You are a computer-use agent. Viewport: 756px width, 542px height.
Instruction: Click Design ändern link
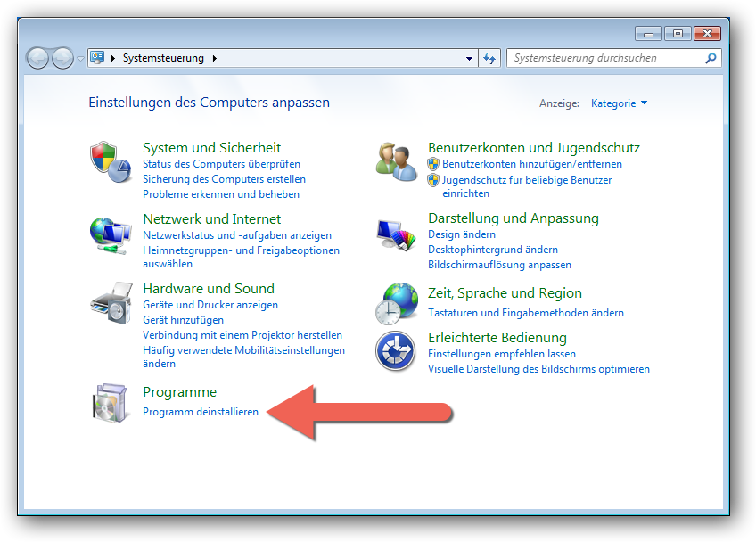tap(462, 234)
